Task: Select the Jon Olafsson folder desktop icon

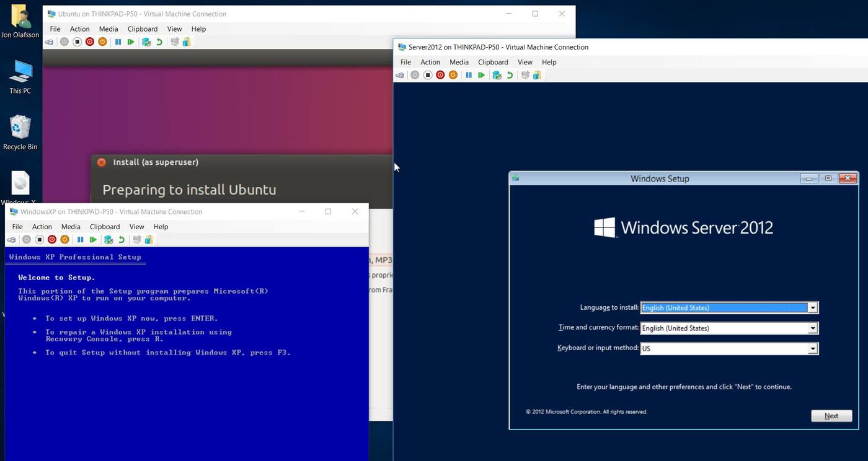Action: [20, 21]
